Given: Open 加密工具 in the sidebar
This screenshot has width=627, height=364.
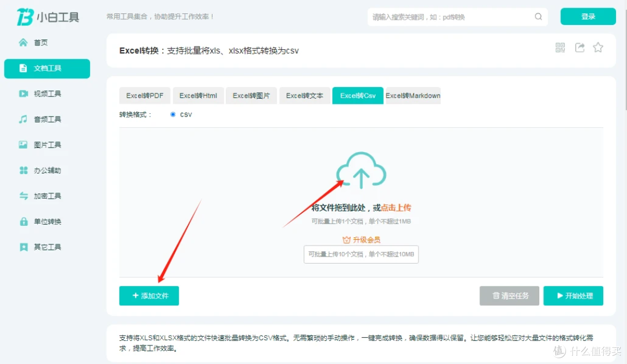Looking at the screenshot, I should coord(47,196).
